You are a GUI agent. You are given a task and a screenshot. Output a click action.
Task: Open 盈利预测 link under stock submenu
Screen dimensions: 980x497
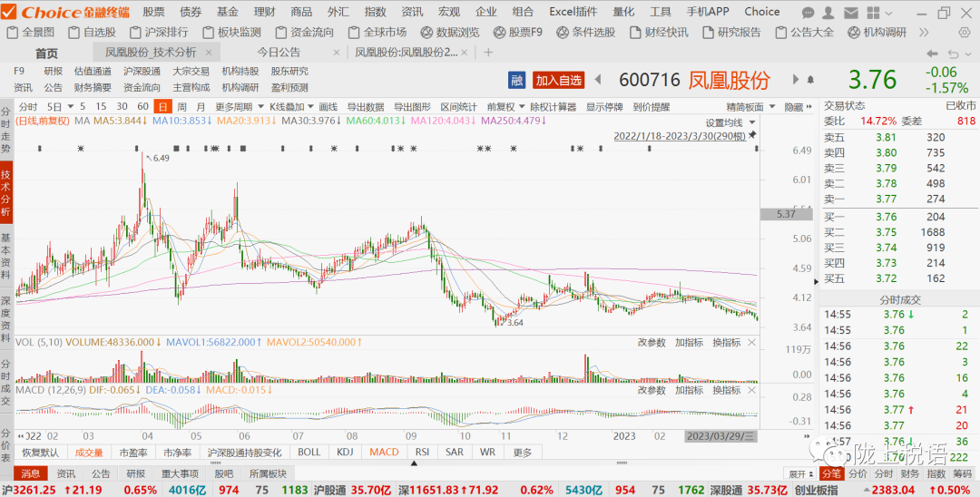(x=289, y=87)
